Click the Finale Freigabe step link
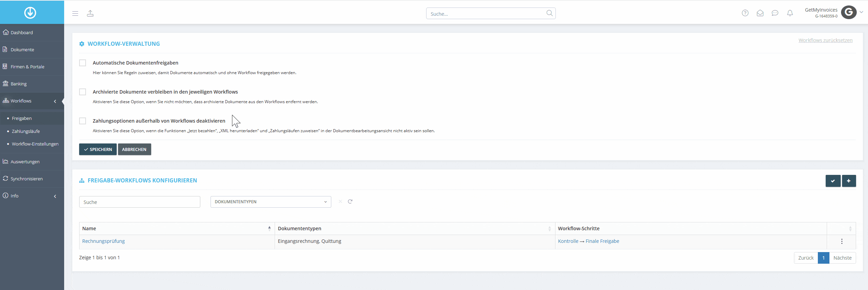The image size is (868, 290). (x=602, y=241)
